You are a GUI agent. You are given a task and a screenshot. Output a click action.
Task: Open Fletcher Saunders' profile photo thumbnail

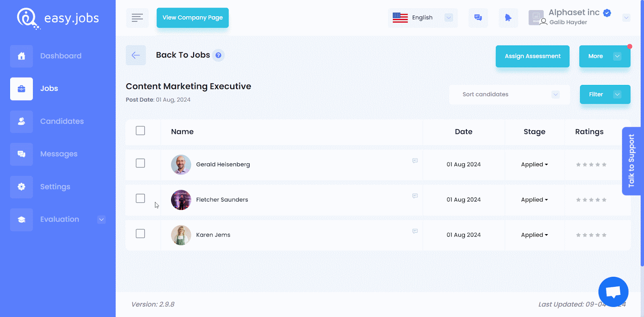click(x=181, y=200)
